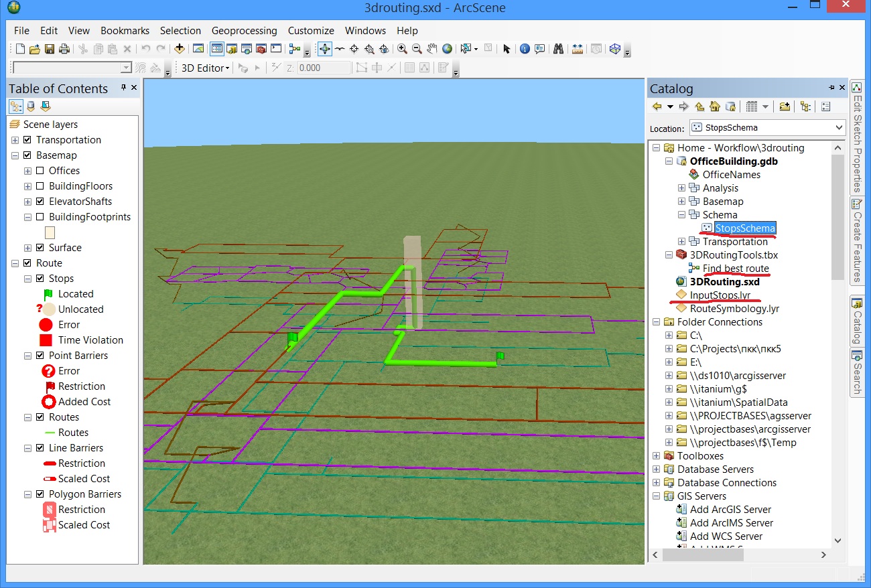This screenshot has height=588, width=871.
Task: Uncheck the ElevatorShafts layer checkbox
Action: [x=40, y=202]
